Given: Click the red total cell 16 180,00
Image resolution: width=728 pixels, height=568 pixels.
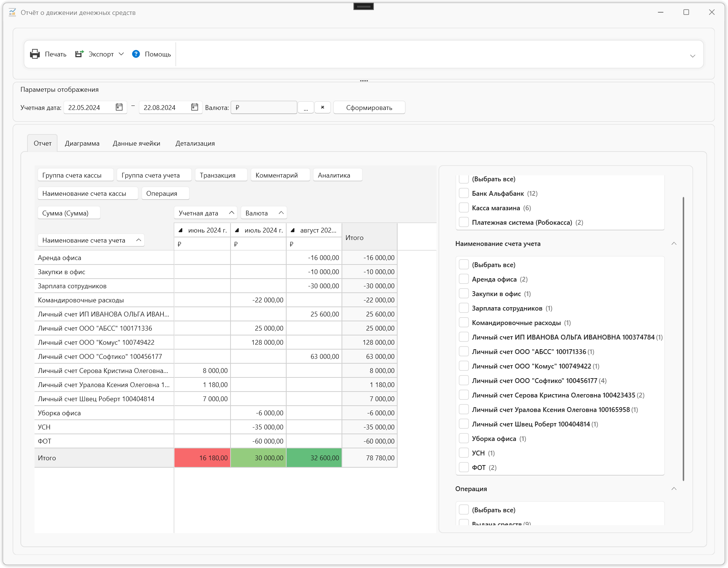Looking at the screenshot, I should [202, 458].
